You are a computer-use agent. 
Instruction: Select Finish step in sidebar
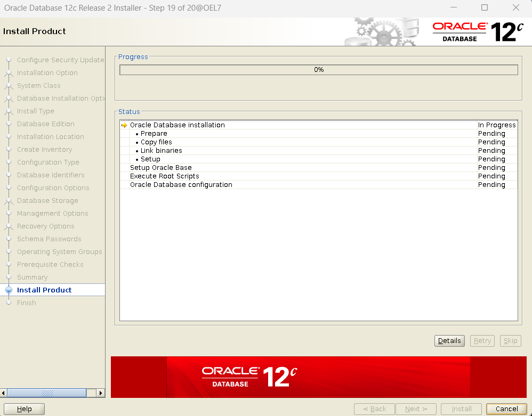tap(27, 303)
